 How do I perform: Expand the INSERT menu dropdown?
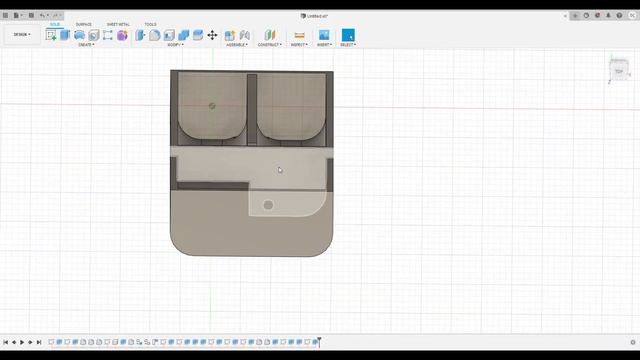[x=324, y=44]
